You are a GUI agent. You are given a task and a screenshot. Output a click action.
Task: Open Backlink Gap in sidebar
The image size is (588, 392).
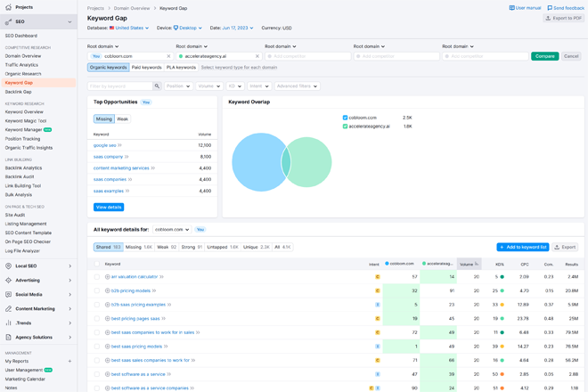tap(19, 92)
